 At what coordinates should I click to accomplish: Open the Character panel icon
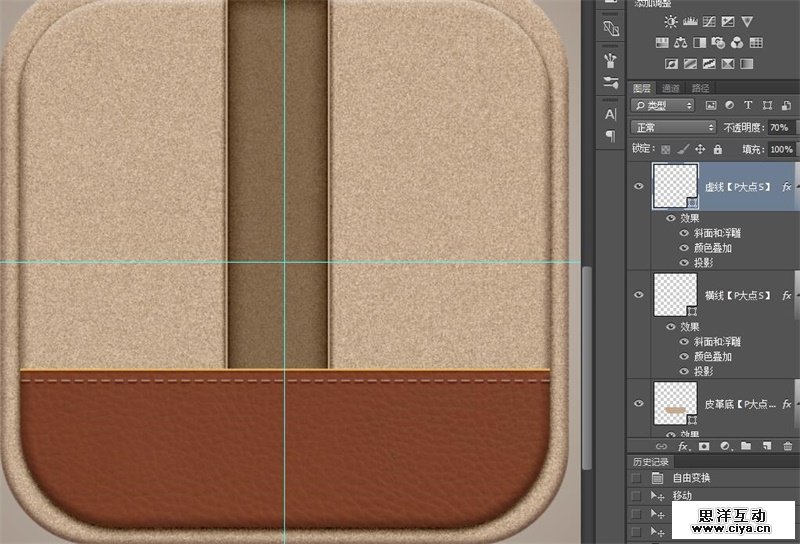(611, 114)
